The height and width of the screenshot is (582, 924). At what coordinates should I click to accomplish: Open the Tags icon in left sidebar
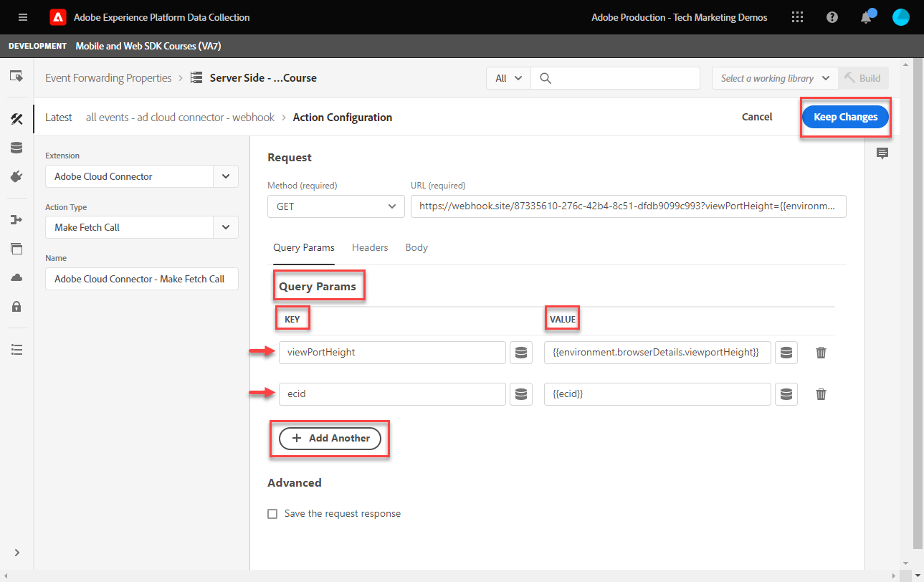tap(16, 75)
